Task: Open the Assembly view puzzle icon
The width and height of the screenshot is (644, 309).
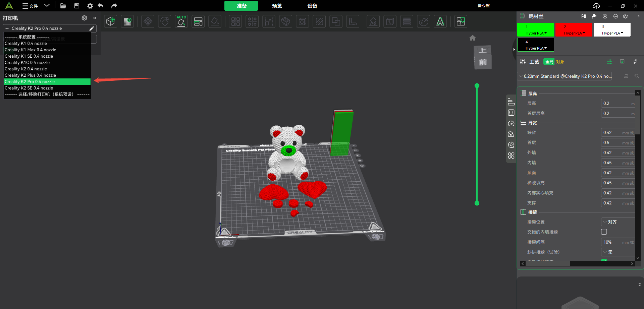Action: coord(461,21)
